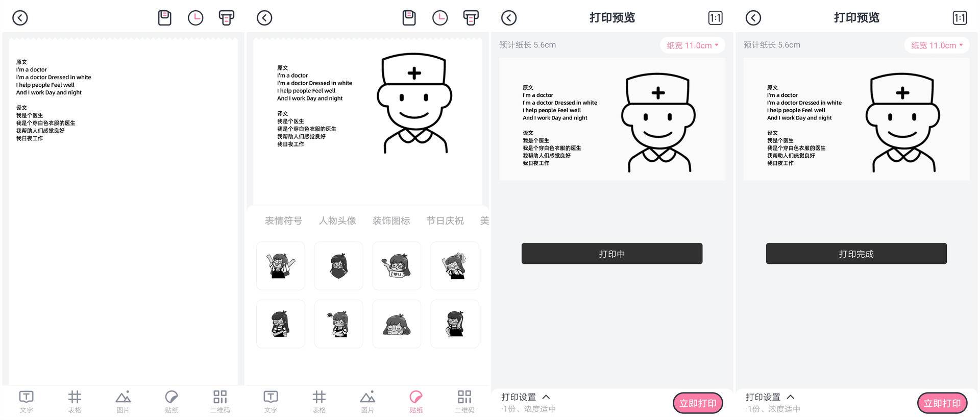Pick standing girl in striped shirt sticker

point(281,324)
